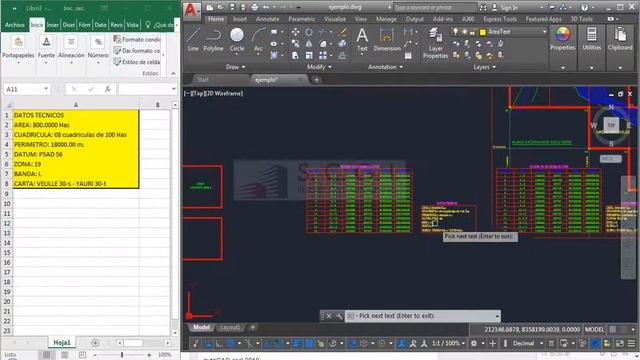Click the Excel insert function fx icon
640x360 pixels.
coord(108,89)
